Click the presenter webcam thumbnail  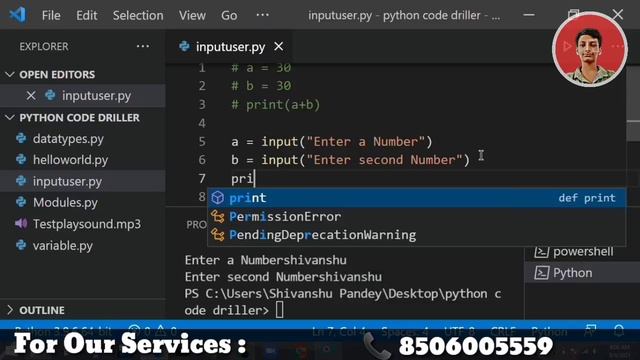(590, 49)
